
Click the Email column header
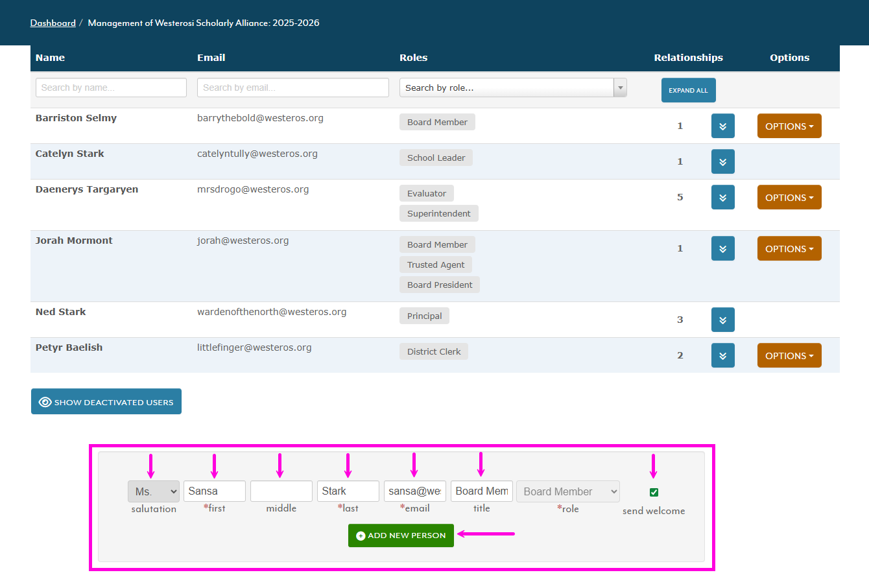(211, 58)
